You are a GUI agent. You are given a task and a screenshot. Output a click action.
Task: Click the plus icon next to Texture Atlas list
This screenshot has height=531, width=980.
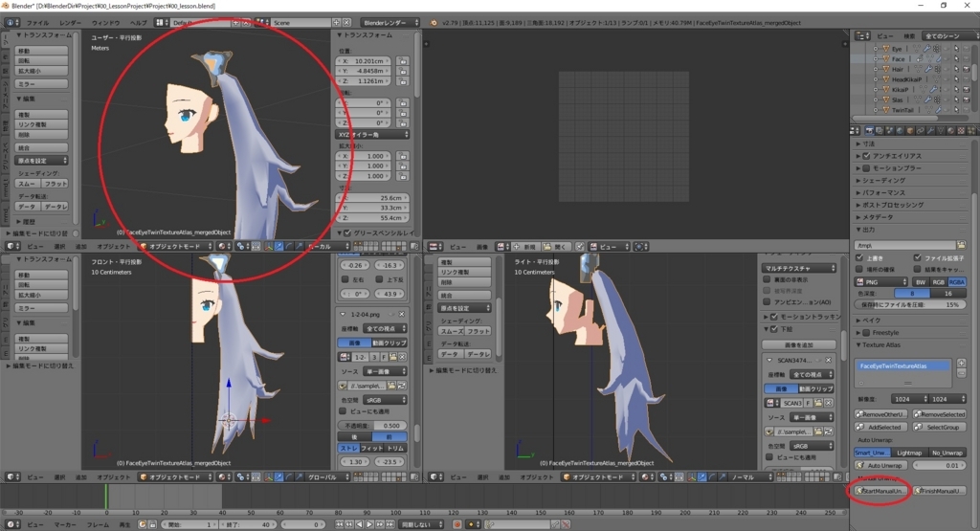click(x=961, y=363)
